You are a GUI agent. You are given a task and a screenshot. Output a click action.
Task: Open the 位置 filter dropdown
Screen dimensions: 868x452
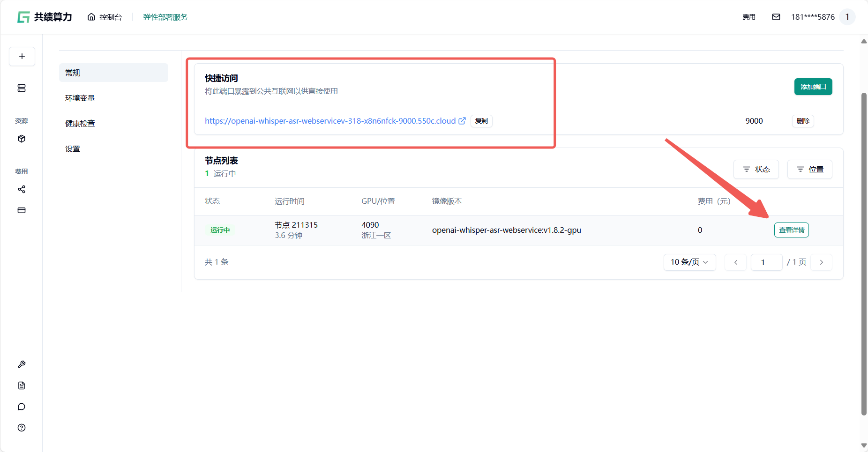(x=810, y=169)
